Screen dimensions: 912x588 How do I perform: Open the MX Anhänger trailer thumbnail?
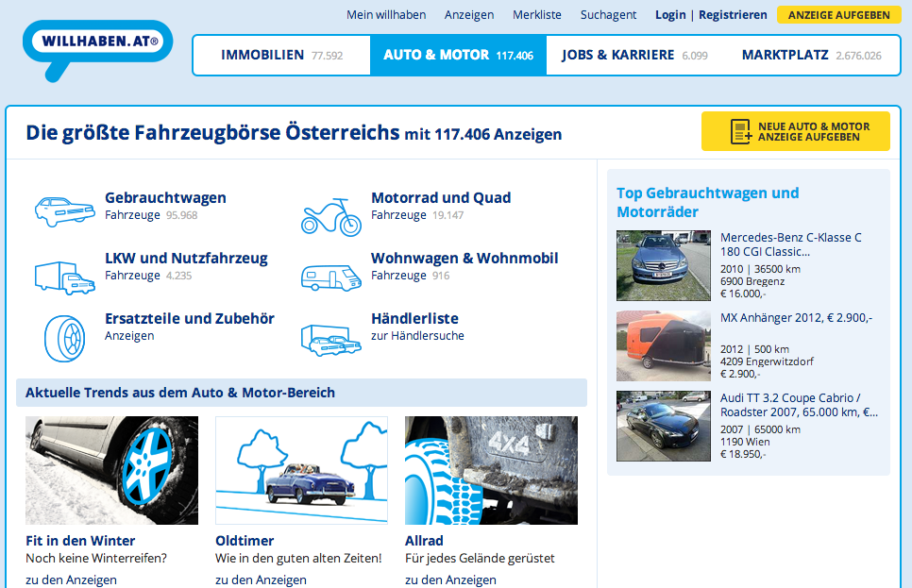tap(664, 345)
